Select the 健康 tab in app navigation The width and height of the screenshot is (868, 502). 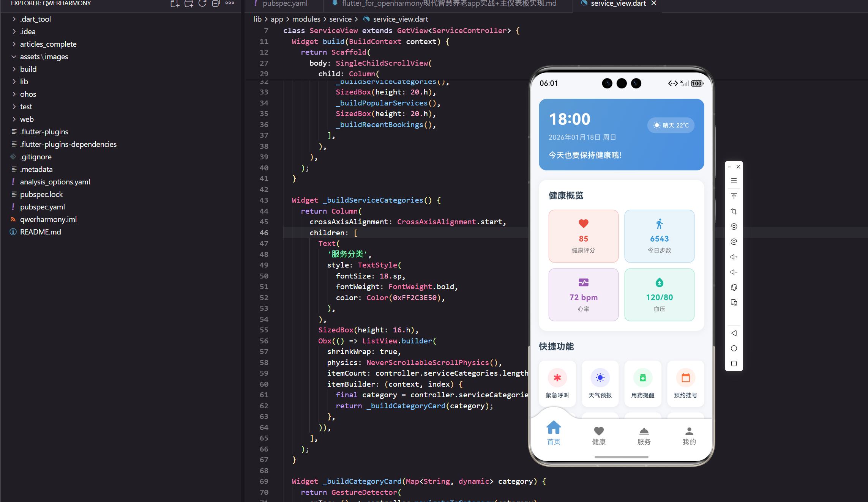(599, 435)
